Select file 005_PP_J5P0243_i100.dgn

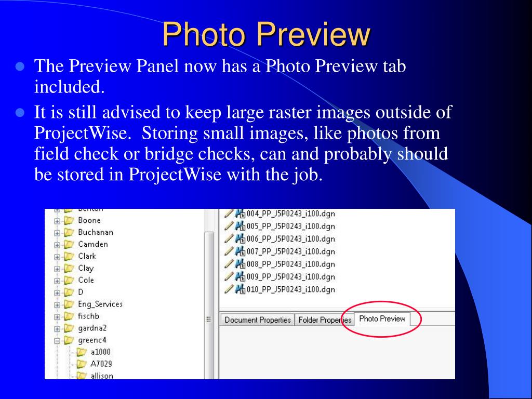click(x=290, y=227)
